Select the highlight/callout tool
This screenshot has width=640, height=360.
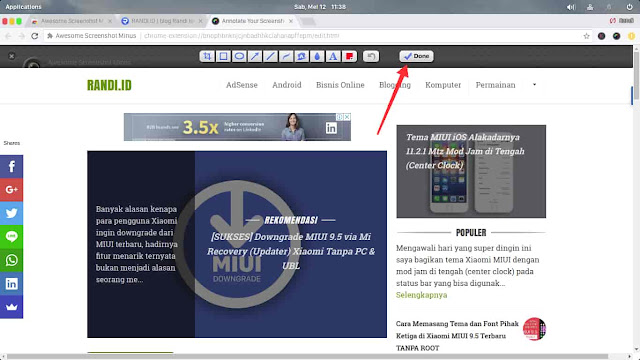tap(302, 56)
